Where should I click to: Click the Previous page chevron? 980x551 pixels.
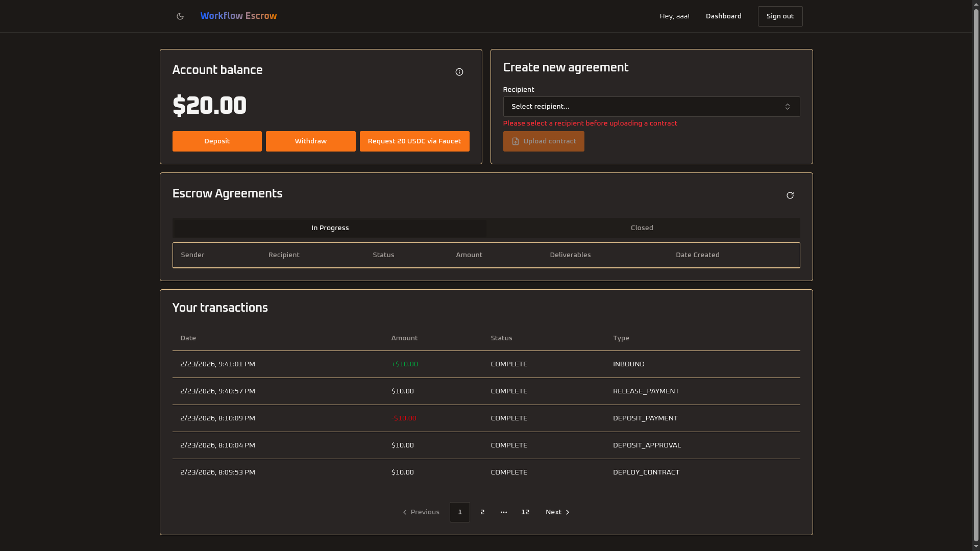pos(405,512)
